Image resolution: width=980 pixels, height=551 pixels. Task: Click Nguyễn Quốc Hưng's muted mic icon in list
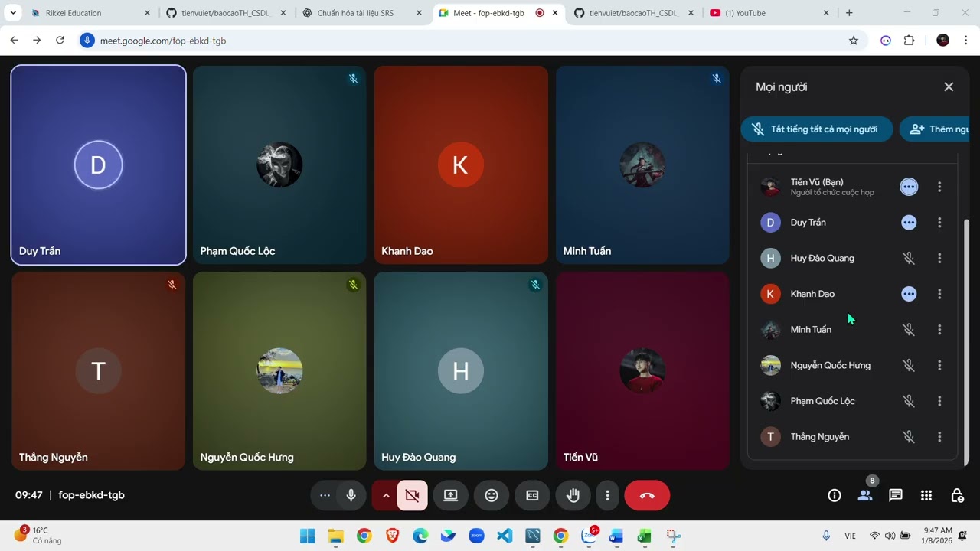coord(909,365)
